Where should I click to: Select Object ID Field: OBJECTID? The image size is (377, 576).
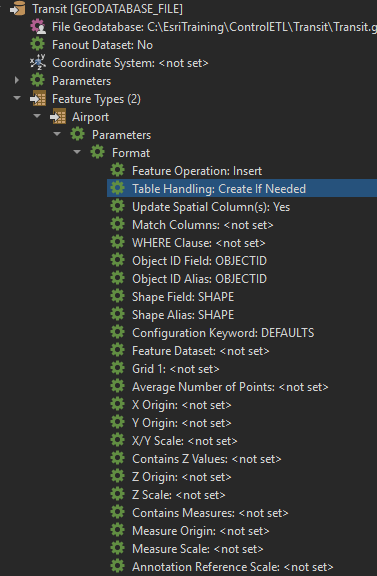point(200,261)
